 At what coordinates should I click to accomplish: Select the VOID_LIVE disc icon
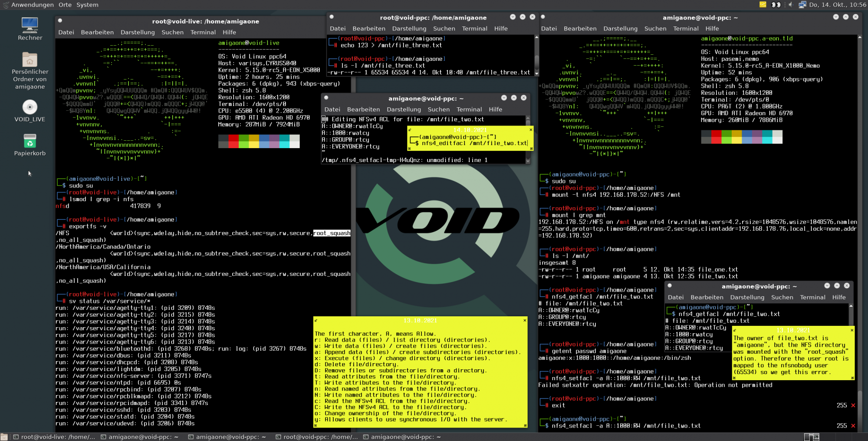pyautogui.click(x=30, y=111)
